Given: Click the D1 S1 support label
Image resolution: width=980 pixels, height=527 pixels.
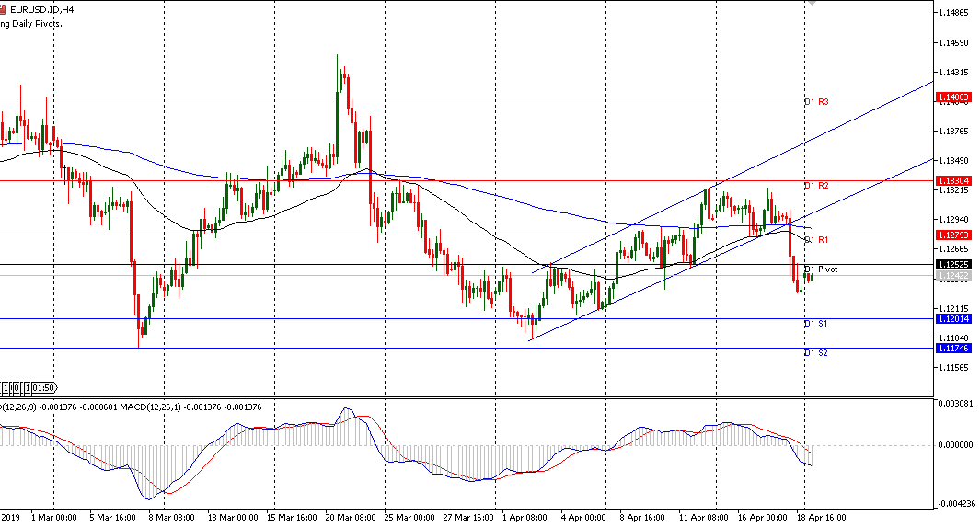Looking at the screenshot, I should point(816,324).
